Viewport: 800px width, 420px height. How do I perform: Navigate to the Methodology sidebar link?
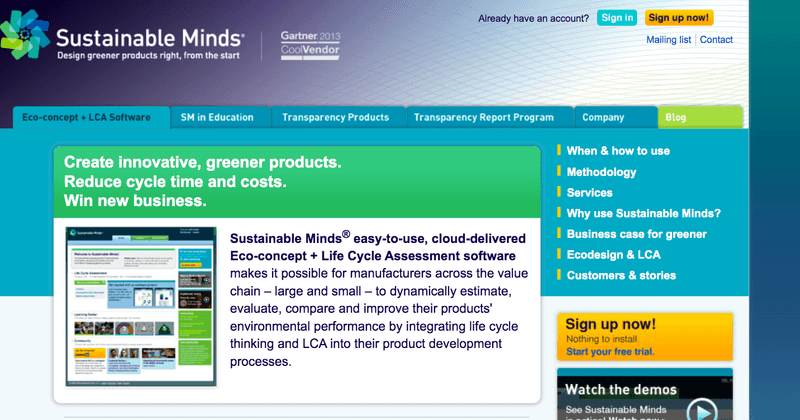point(601,172)
